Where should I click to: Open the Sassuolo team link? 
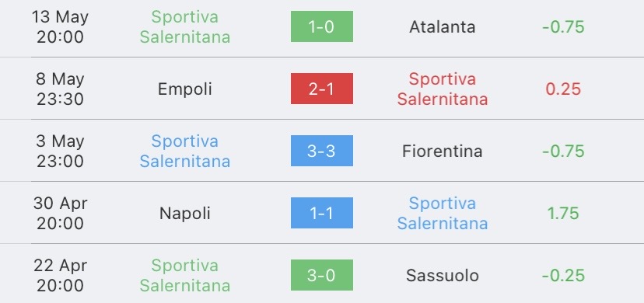[x=443, y=276]
